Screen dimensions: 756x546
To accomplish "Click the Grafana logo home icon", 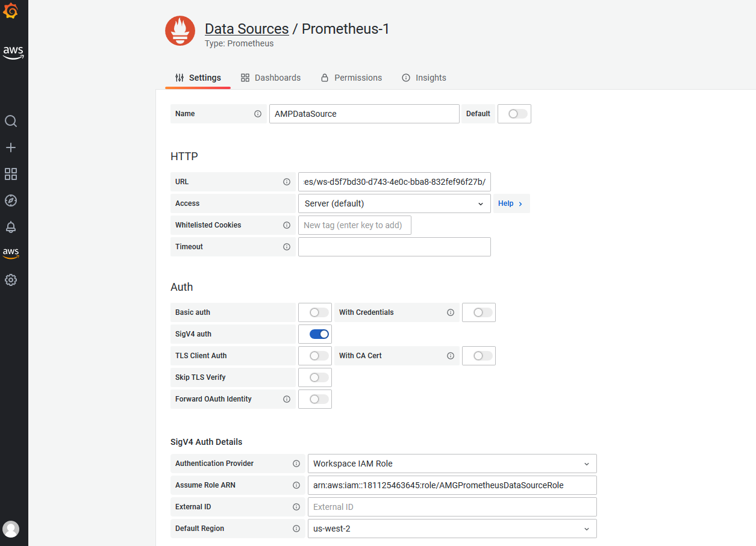I will pyautogui.click(x=11, y=11).
